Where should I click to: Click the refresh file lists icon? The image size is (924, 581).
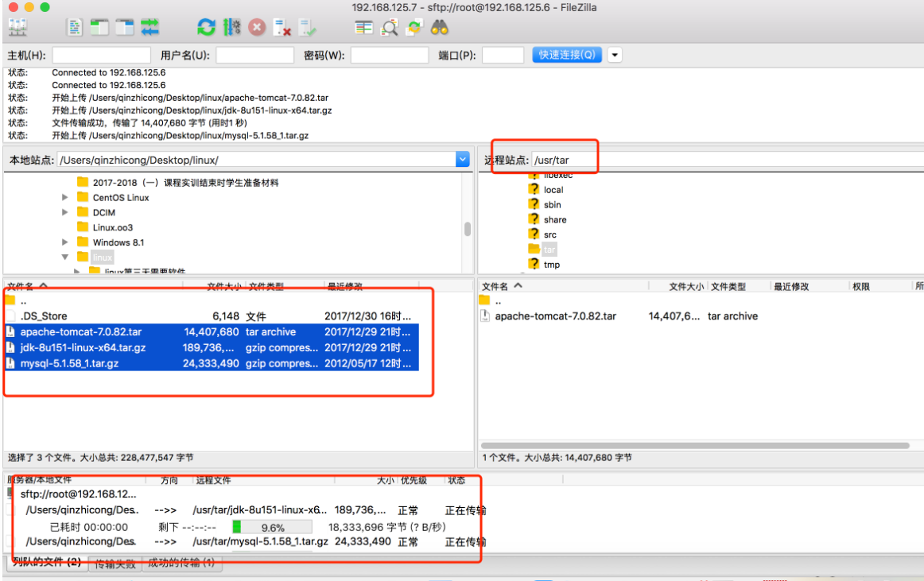(207, 28)
